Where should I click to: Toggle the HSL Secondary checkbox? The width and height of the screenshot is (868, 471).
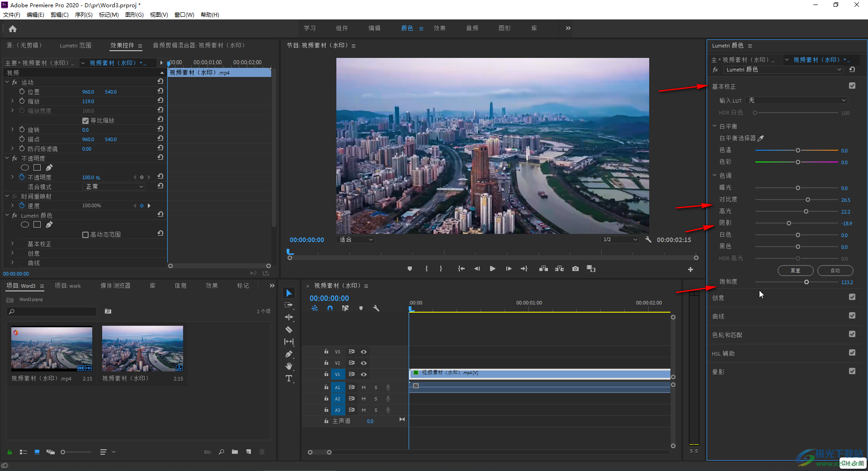click(852, 353)
